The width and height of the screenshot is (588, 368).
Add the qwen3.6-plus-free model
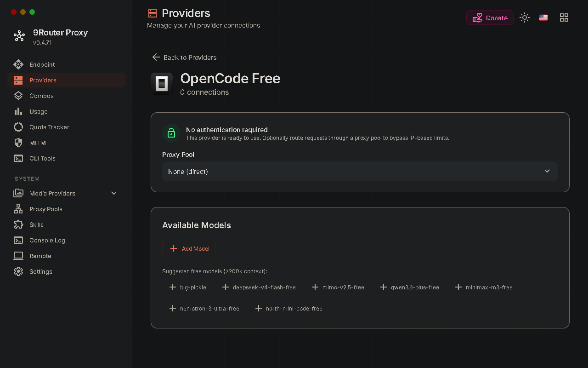(x=410, y=287)
